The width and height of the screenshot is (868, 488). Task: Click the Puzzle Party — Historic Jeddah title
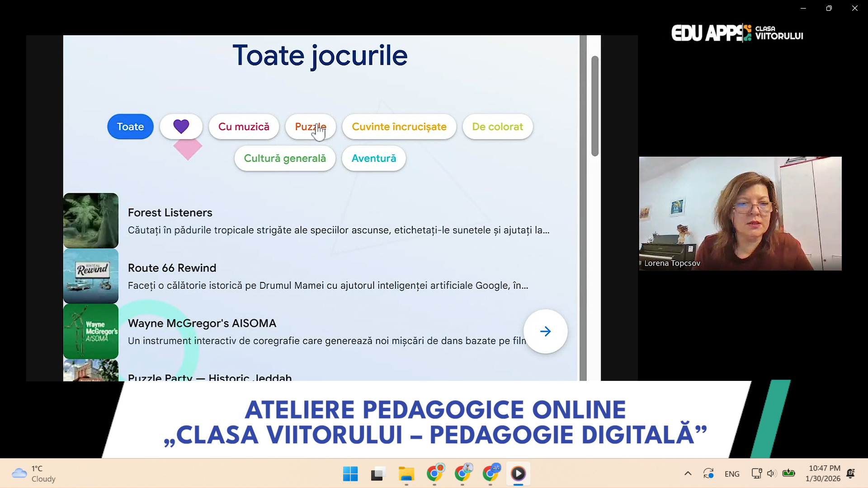click(210, 377)
